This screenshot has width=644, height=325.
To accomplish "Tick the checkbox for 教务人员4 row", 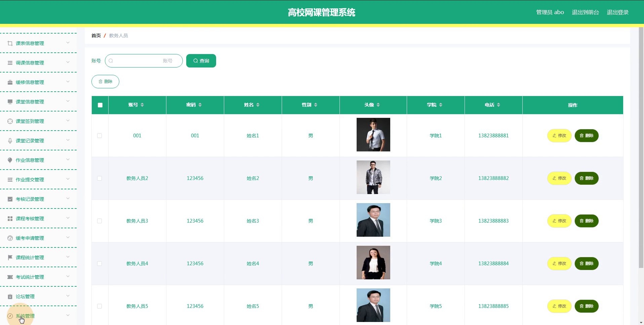I will click(99, 264).
